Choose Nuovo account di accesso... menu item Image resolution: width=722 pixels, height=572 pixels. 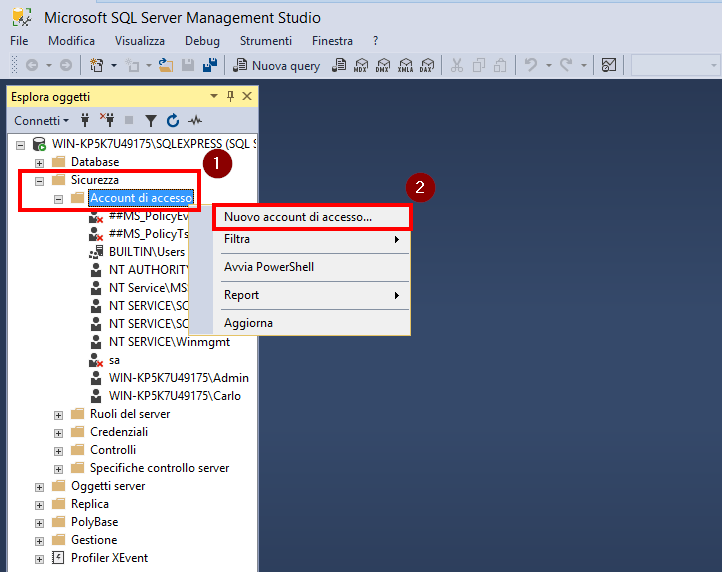click(312, 217)
